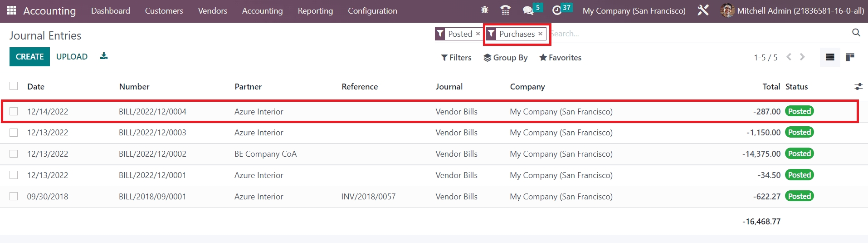The height and width of the screenshot is (243, 868).
Task: Open the VoIP phone icon
Action: tap(505, 10)
